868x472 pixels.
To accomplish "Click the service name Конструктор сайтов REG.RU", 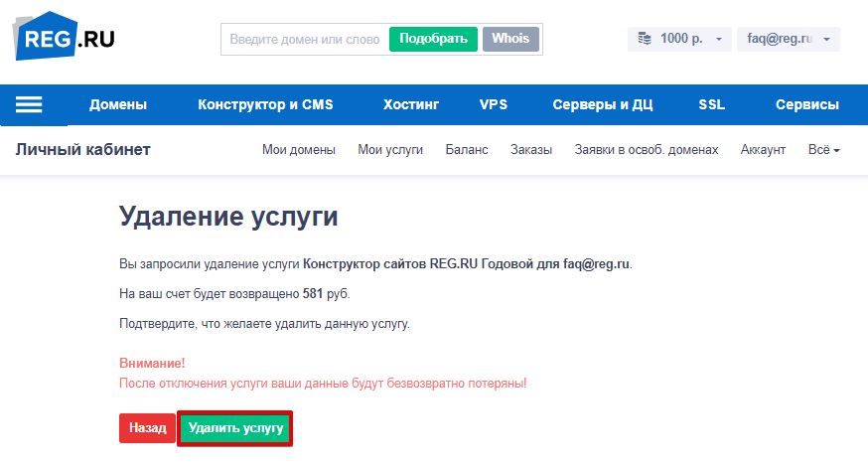I will pos(390,263).
